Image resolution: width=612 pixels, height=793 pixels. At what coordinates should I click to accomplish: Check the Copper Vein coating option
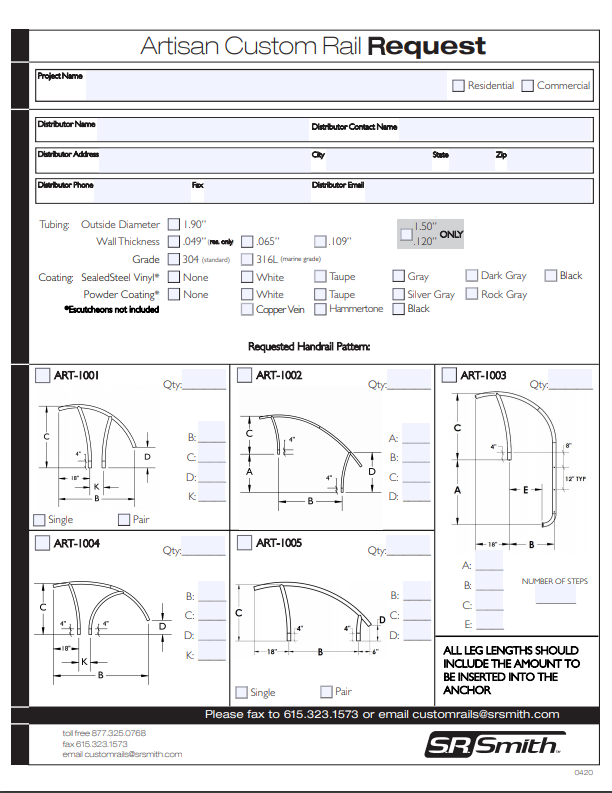247,309
